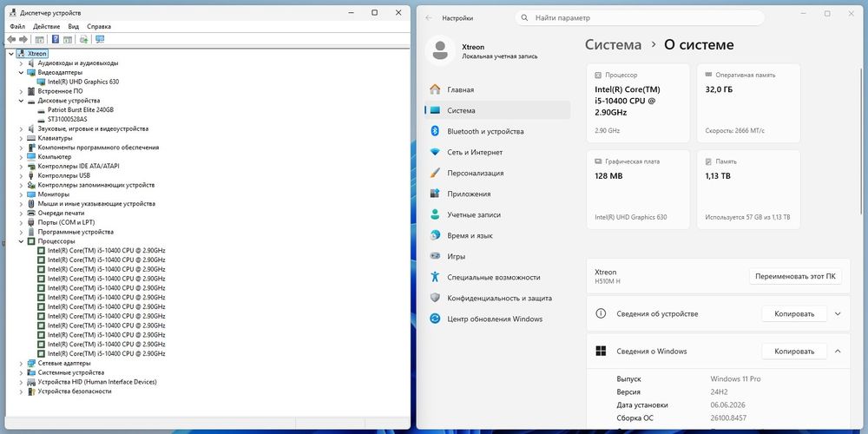The width and height of the screenshot is (868, 434).
Task: Select Мыши и иные указывающие устройства category
Action: 96,204
